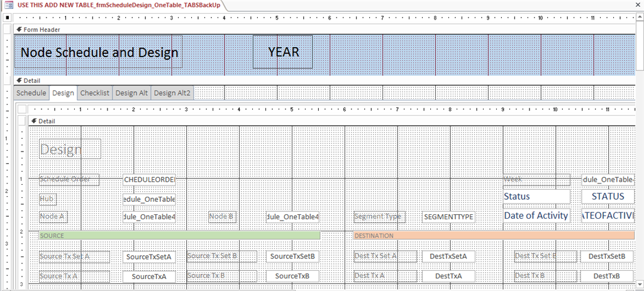Viewport: 644px width, 291px height.
Task: Select the SEGMENTTYPE text box
Action: (x=448, y=217)
